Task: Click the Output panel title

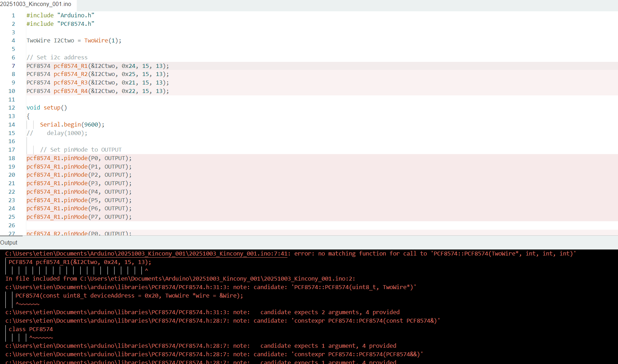Action: pyautogui.click(x=9, y=242)
